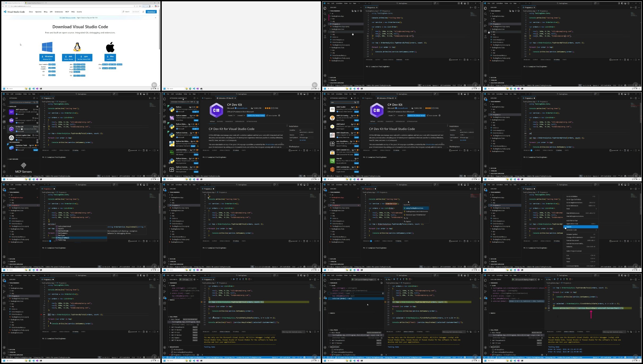The image size is (643, 364).
Task: Expand the MCP SERVERS section header
Action: 14,159
